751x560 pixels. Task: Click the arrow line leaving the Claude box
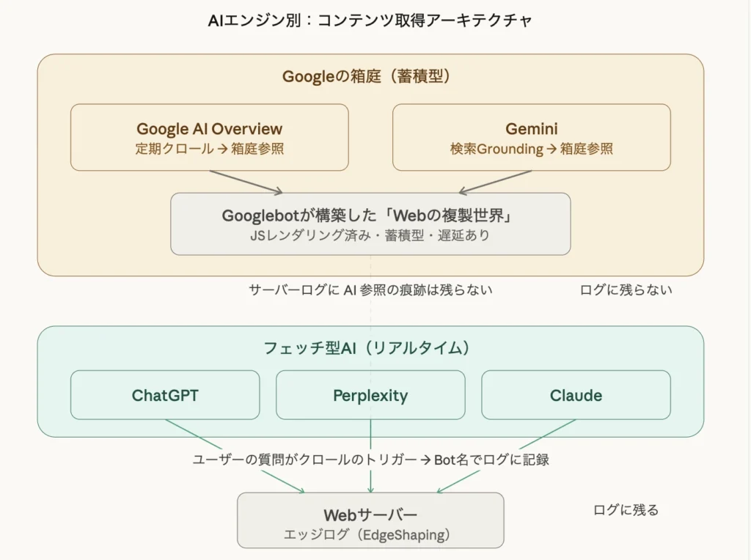point(546,435)
